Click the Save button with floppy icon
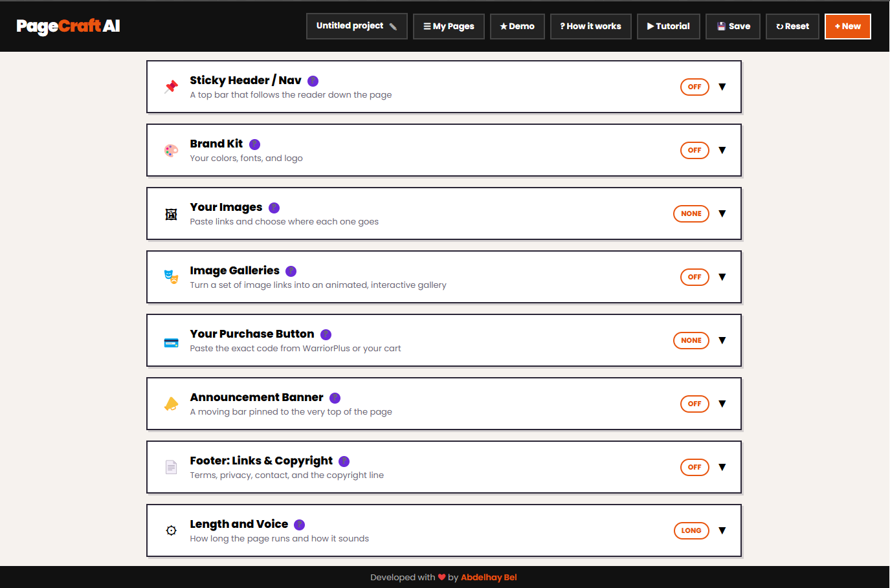 (x=733, y=27)
